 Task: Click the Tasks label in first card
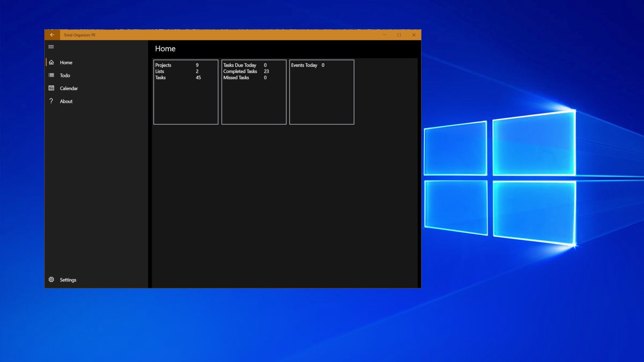pos(161,77)
